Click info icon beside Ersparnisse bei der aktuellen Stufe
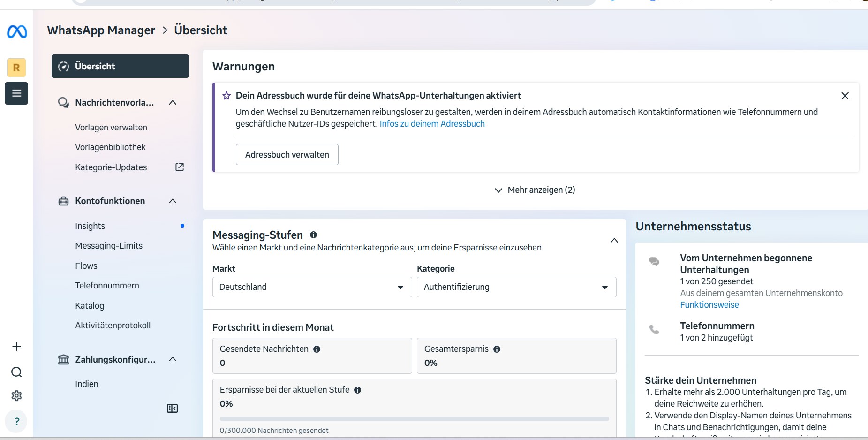Image resolution: width=868 pixels, height=440 pixels. pos(357,390)
